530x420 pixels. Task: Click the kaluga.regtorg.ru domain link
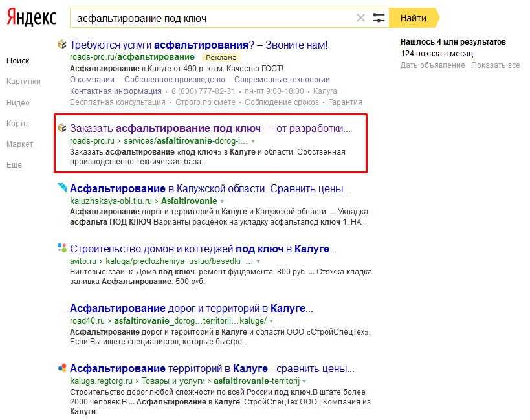101,381
